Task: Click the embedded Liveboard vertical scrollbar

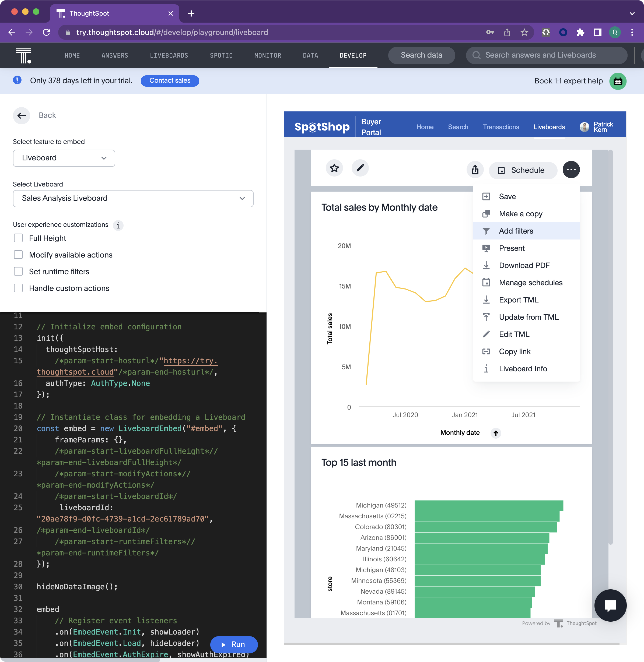Action: pyautogui.click(x=611, y=347)
